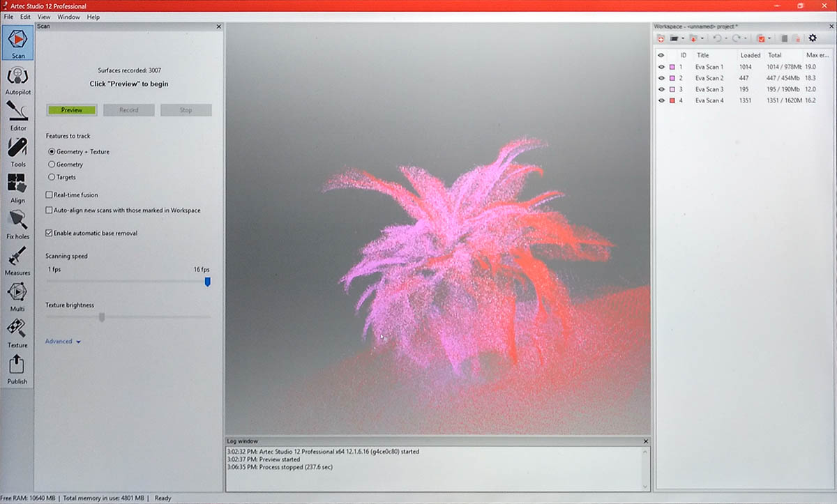Open dropdown arrow next to import scans icon
Viewport: 837px width, 504px height.
pos(702,38)
